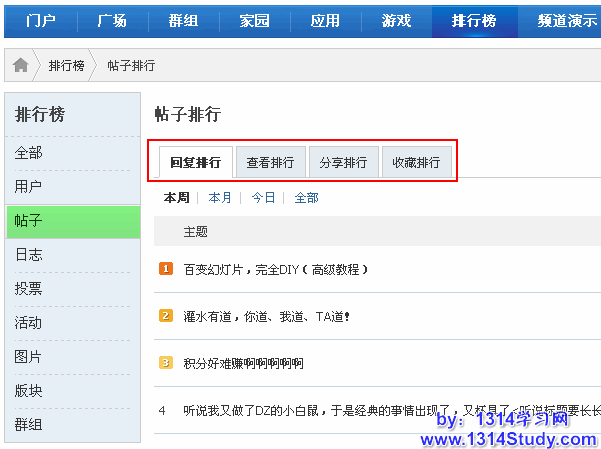Go to the 广场 navigation item
The width and height of the screenshot is (601, 449).
[x=112, y=20]
